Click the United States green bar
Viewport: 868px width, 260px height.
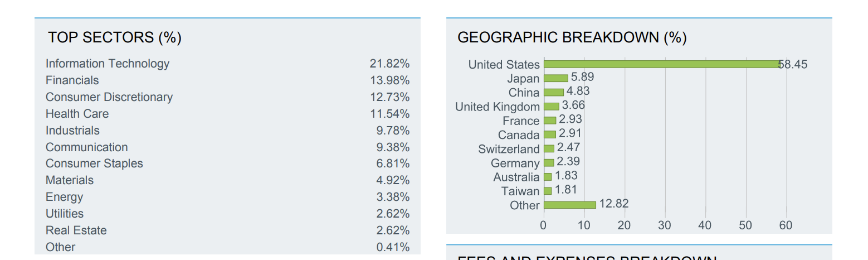(x=661, y=64)
